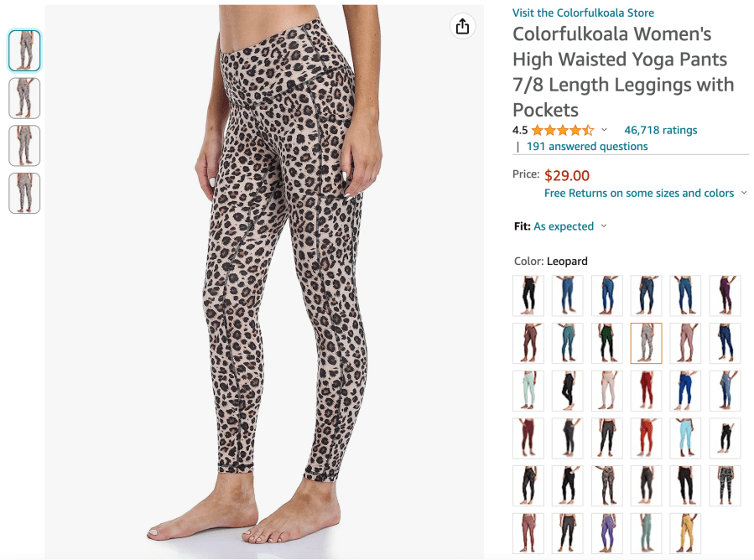754x560 pixels.
Task: Visit the Colorfulkoala Store link
Action: [x=583, y=13]
